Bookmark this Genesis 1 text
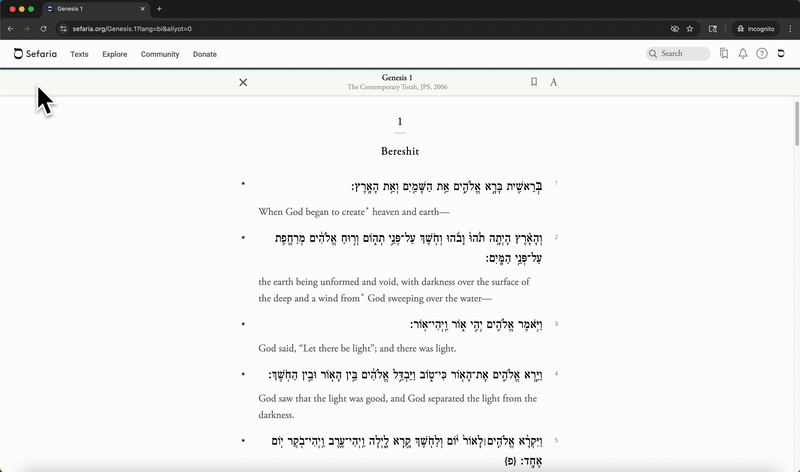This screenshot has height=472, width=800. click(x=534, y=82)
